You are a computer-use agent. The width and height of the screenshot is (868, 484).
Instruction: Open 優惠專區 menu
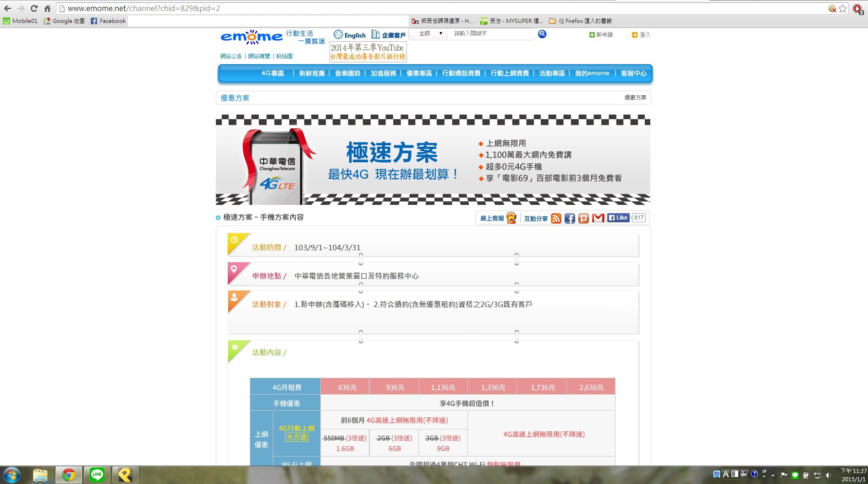click(419, 73)
